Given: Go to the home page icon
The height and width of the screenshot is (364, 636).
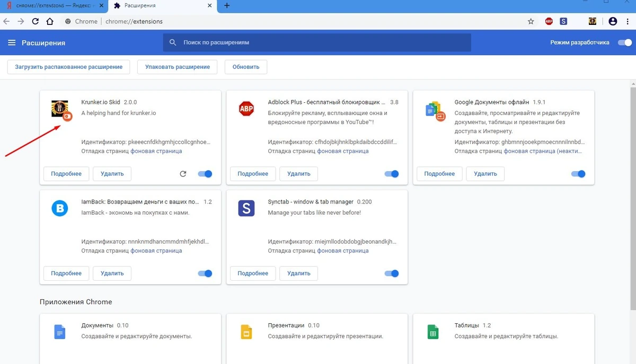Looking at the screenshot, I should click(x=50, y=21).
